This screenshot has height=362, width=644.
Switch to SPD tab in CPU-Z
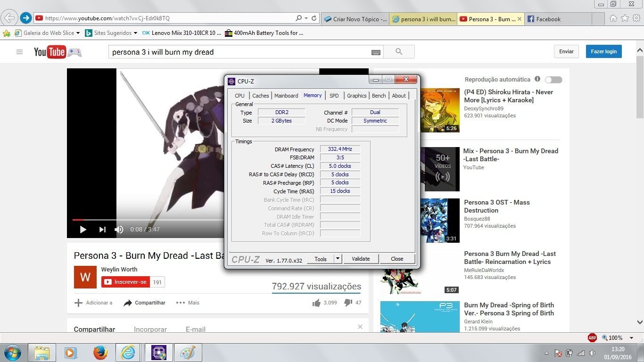coord(334,96)
